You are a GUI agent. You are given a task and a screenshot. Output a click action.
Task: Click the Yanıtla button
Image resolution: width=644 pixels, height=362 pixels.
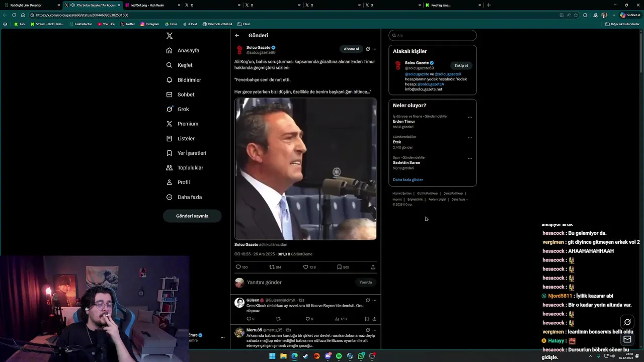pos(366,283)
